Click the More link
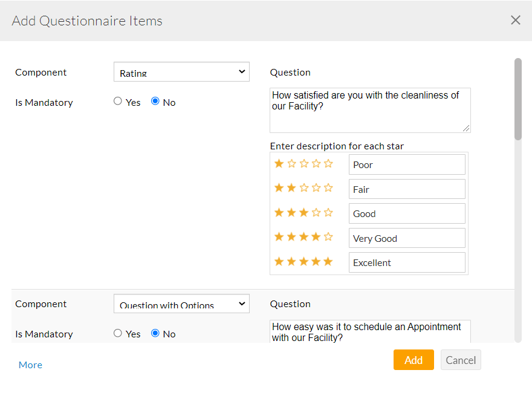 (x=30, y=365)
